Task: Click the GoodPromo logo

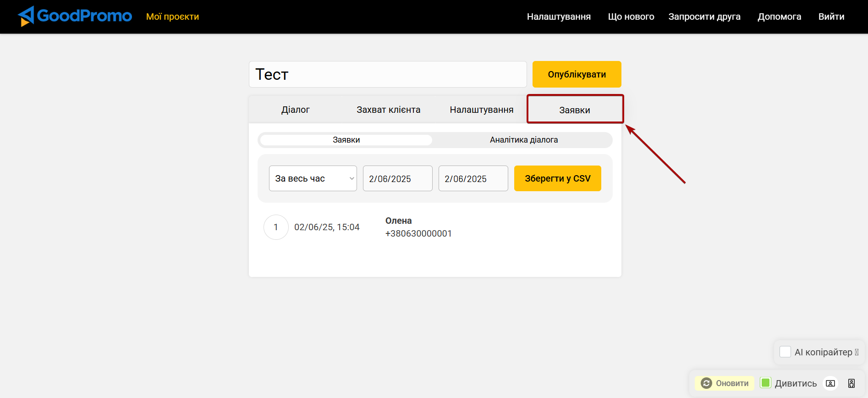Action: [75, 16]
